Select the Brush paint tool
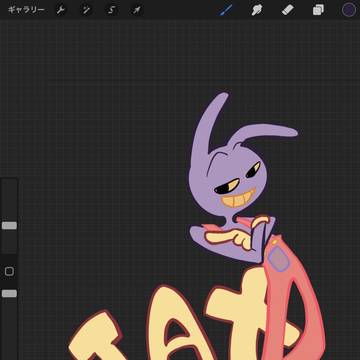The width and height of the screenshot is (360, 360). click(226, 10)
